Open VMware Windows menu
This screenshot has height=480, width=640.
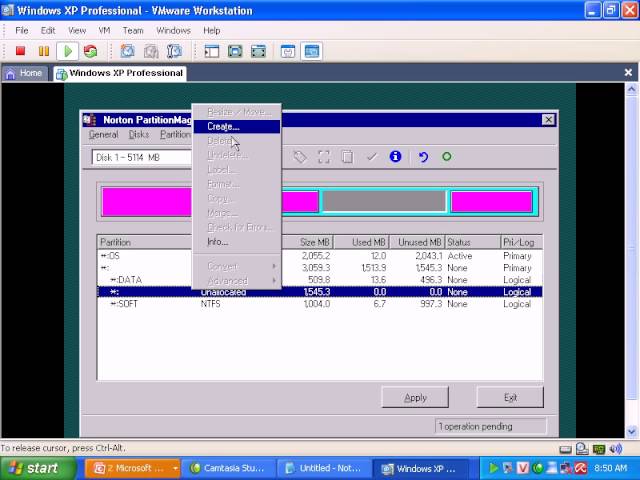click(x=173, y=31)
